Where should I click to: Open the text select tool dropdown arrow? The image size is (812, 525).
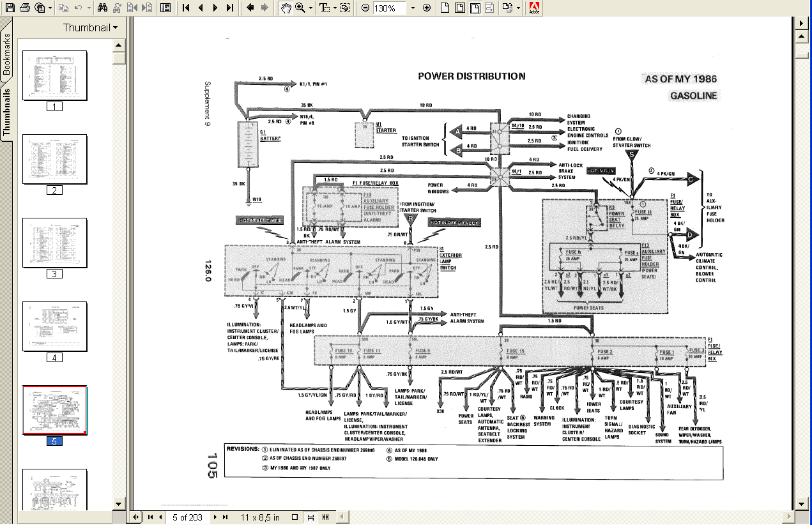pos(335,8)
